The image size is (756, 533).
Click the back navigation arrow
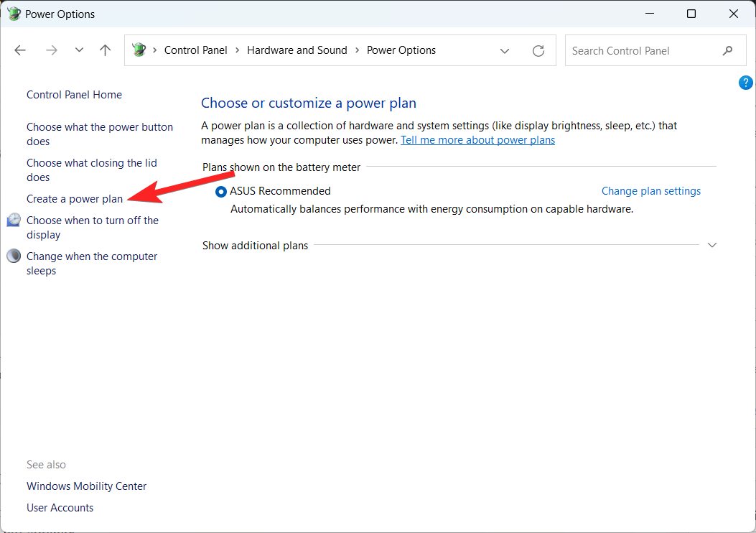(x=20, y=50)
